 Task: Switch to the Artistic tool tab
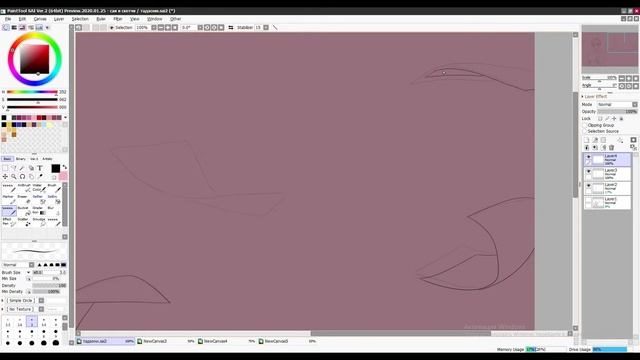(x=47, y=159)
